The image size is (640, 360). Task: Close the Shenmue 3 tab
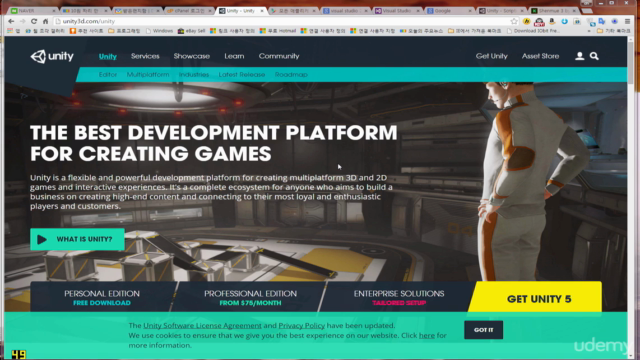click(574, 11)
